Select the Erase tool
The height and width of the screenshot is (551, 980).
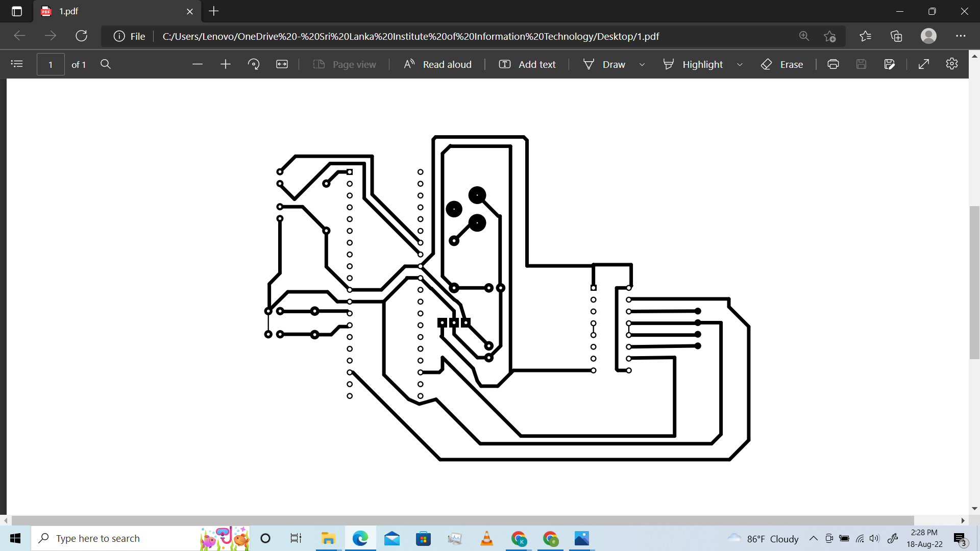click(782, 64)
